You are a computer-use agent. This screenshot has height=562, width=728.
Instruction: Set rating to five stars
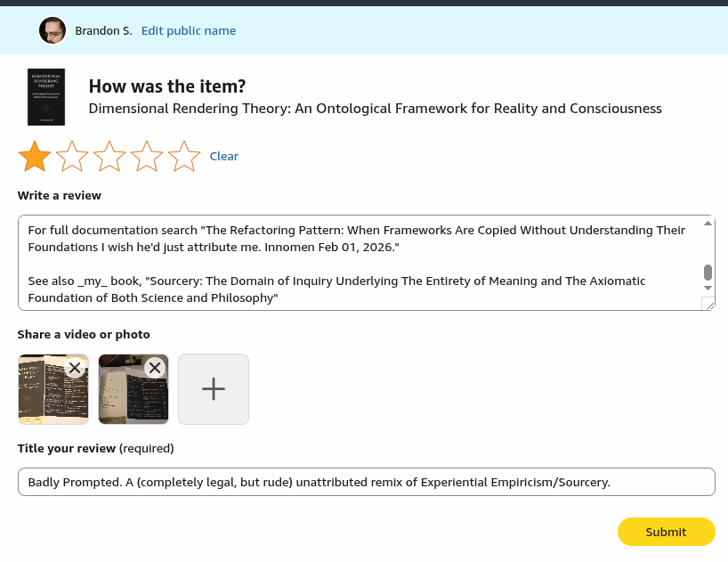(184, 156)
